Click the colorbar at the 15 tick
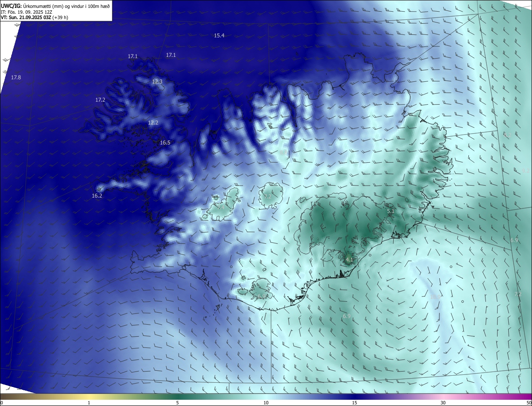Viewport: 532px width, 406px height. (x=355, y=403)
